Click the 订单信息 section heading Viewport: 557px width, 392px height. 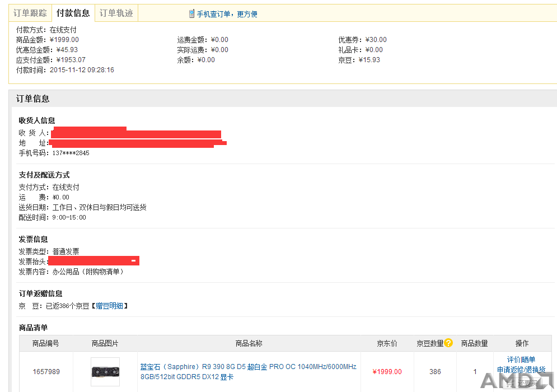(32, 99)
